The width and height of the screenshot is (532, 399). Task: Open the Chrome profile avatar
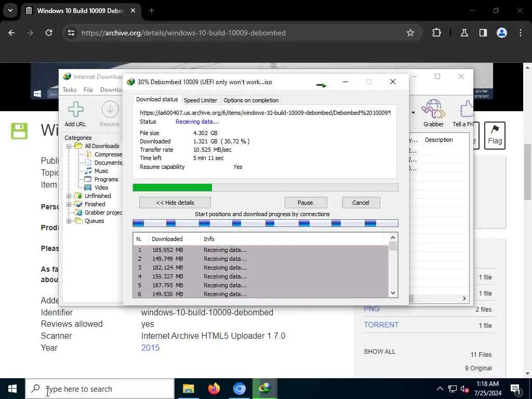(502, 33)
